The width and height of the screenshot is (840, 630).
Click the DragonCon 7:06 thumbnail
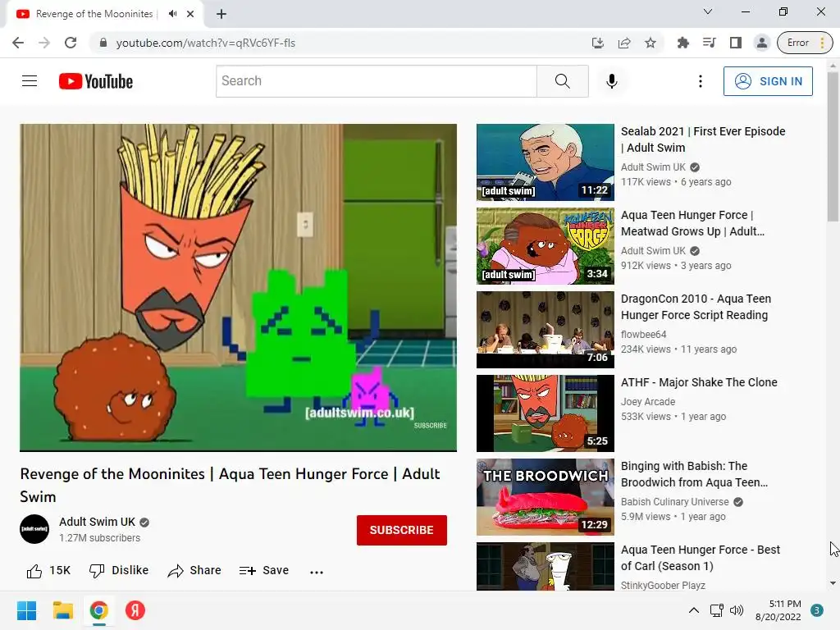click(x=546, y=330)
